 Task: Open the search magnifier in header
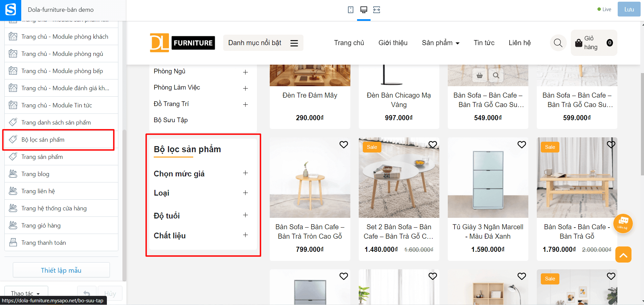point(558,43)
